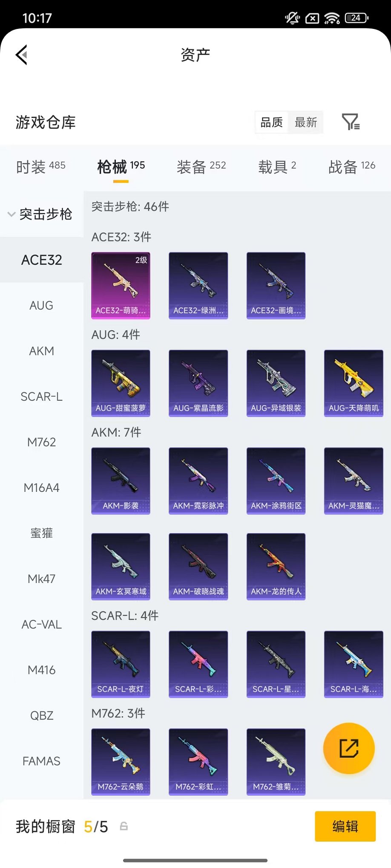Open the M762-云朵鹅 skin icon

pos(121,762)
